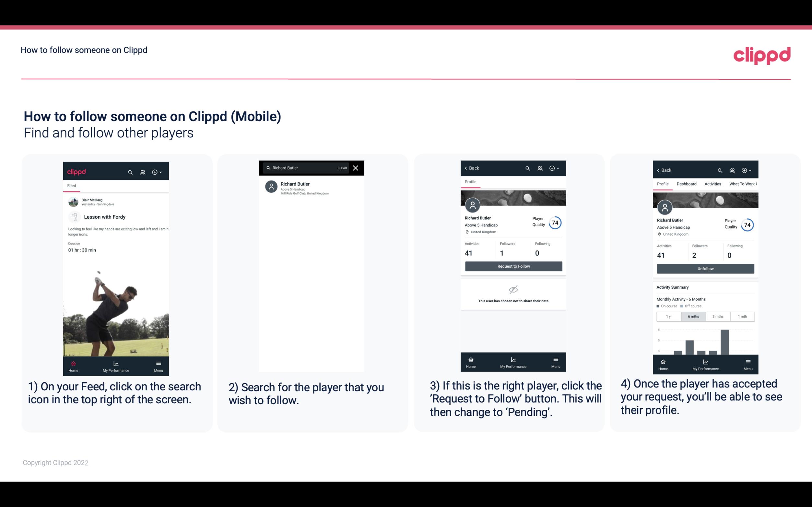Click the Menu icon in bottom navigation
812x507 pixels.
pyautogui.click(x=158, y=362)
